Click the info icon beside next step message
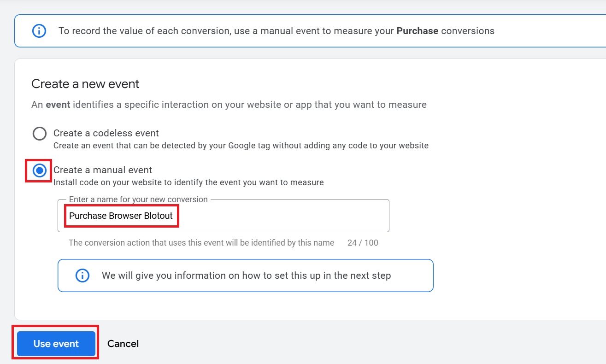Image resolution: width=606 pixels, height=364 pixels. [82, 276]
